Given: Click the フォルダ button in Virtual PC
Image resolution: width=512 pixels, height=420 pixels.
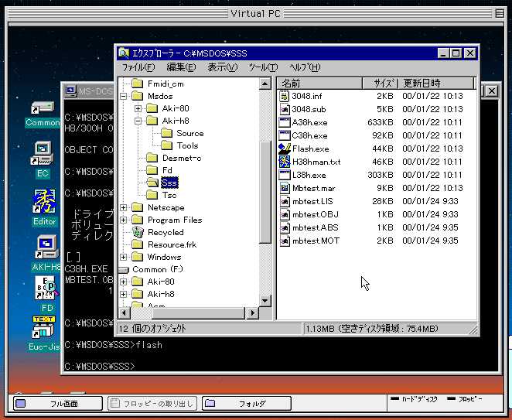Looking at the screenshot, I should pos(247,404).
